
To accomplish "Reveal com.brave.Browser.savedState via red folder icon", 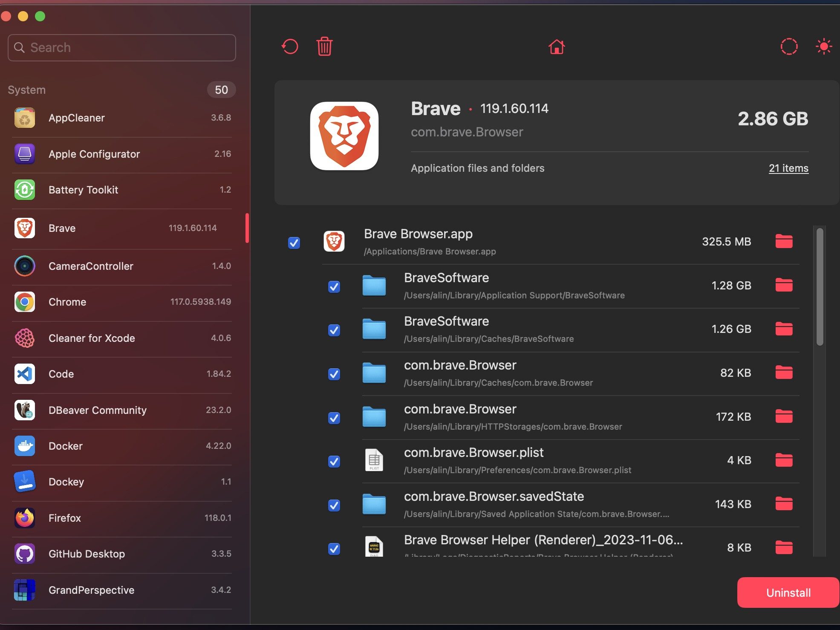I will point(784,504).
